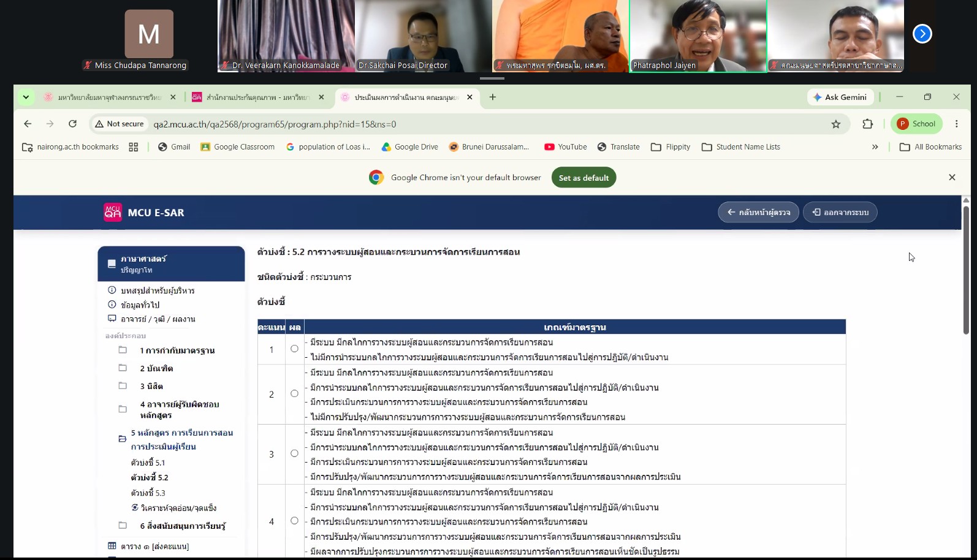Open the tab groups grid icon in the bookmarks bar

(x=134, y=147)
